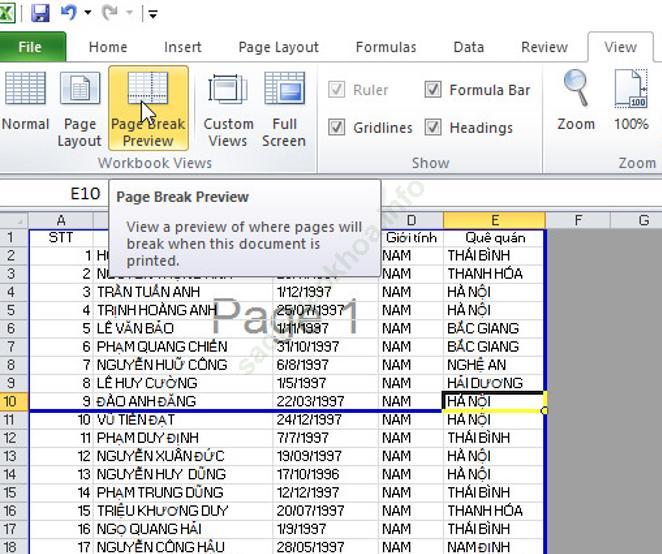The image size is (662, 554).
Task: Open the File tab
Action: point(30,47)
